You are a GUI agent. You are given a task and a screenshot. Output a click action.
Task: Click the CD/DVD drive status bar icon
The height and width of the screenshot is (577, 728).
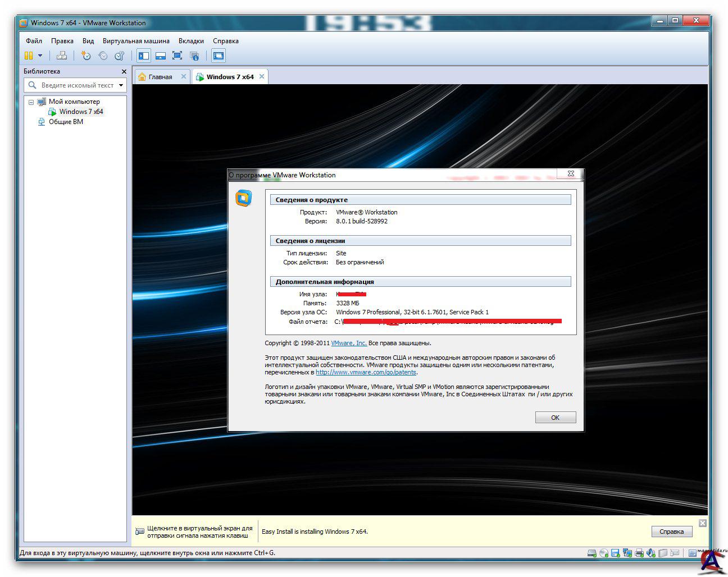click(x=604, y=553)
